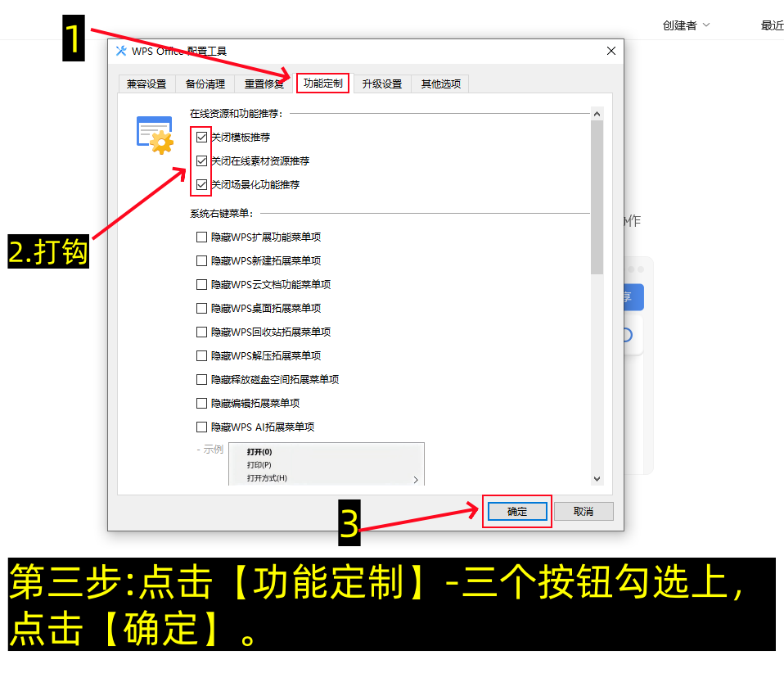
Task: Uncheck 关闭在线素材资源推荐 checkbox
Action: [x=201, y=160]
